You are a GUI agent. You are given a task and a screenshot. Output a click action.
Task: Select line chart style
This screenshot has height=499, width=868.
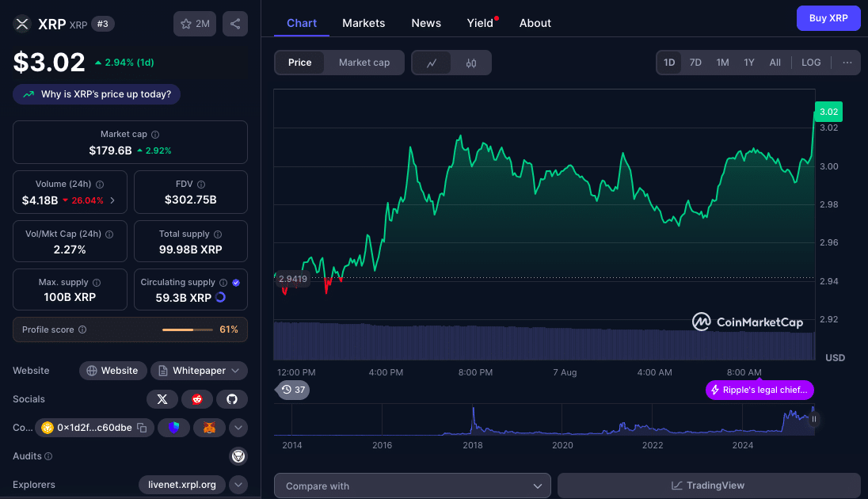coord(432,63)
